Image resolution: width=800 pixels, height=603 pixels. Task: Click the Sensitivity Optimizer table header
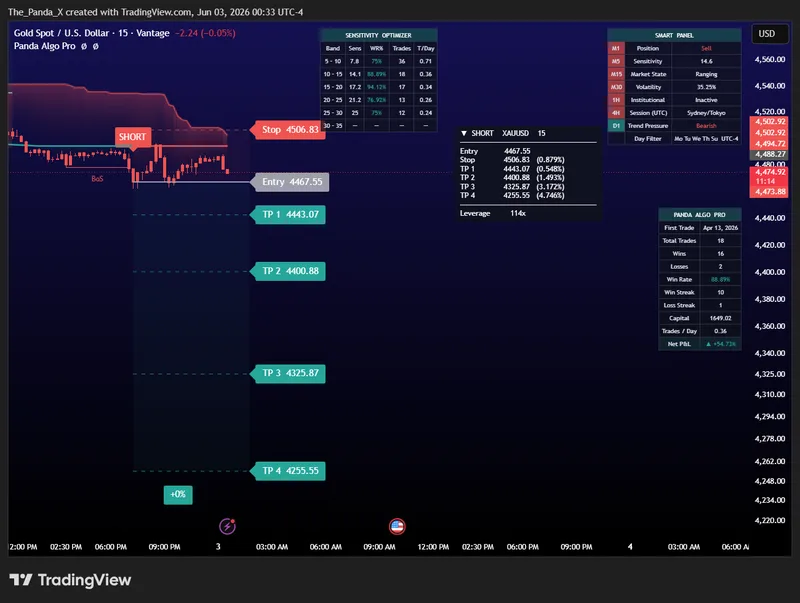[x=378, y=35]
